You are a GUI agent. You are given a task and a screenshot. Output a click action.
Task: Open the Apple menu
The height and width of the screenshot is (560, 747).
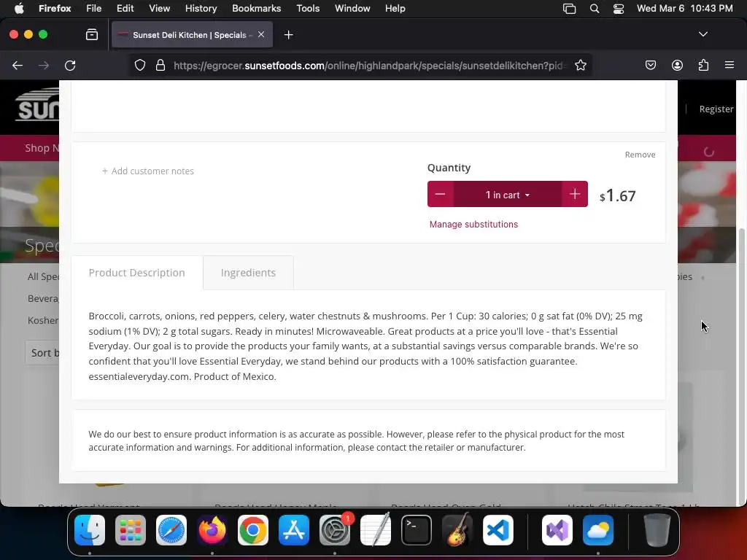coord(19,9)
